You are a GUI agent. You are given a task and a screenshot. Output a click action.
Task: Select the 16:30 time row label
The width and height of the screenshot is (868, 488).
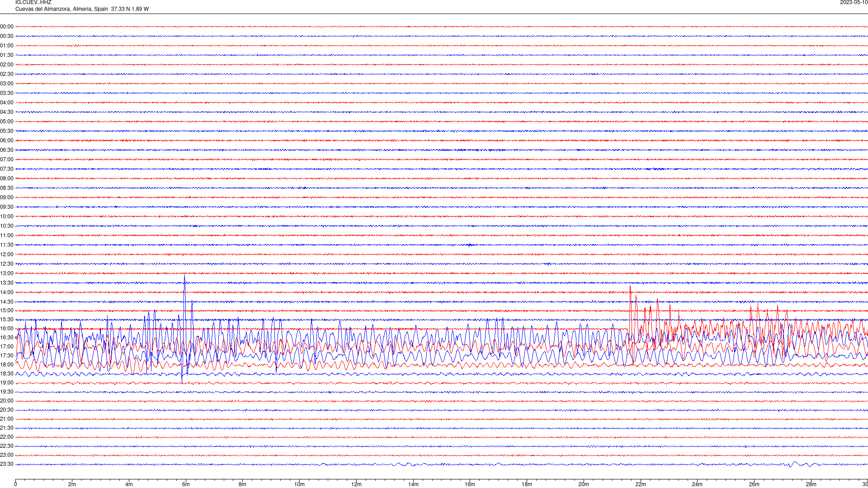tap(7, 338)
